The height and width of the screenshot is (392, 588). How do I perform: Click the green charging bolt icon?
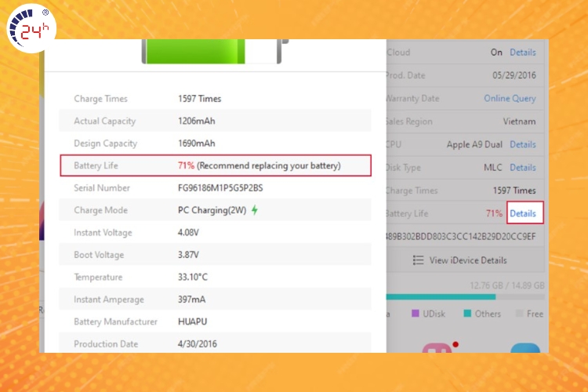click(254, 210)
